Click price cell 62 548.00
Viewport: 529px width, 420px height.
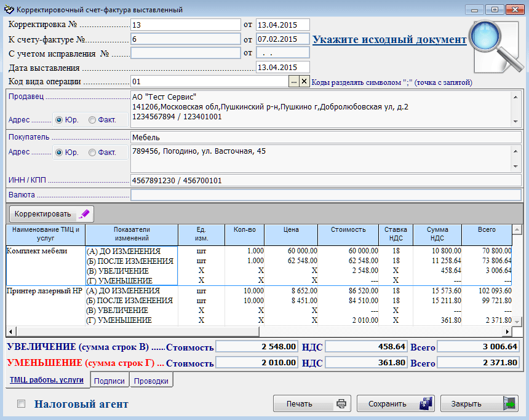(x=302, y=261)
